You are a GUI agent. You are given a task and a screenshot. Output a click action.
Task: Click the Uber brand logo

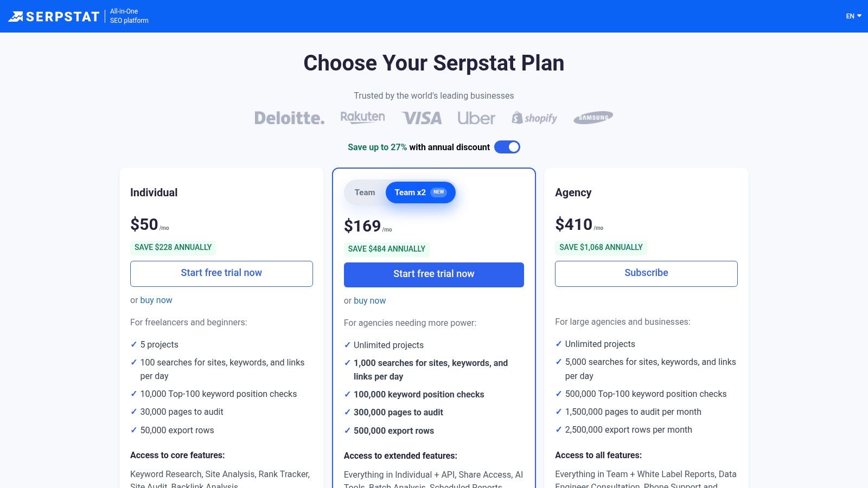pos(477,117)
